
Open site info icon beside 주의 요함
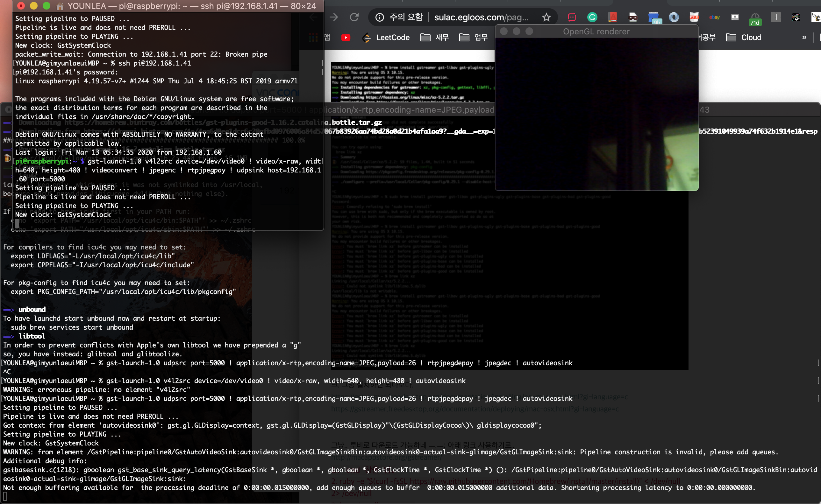pos(380,17)
